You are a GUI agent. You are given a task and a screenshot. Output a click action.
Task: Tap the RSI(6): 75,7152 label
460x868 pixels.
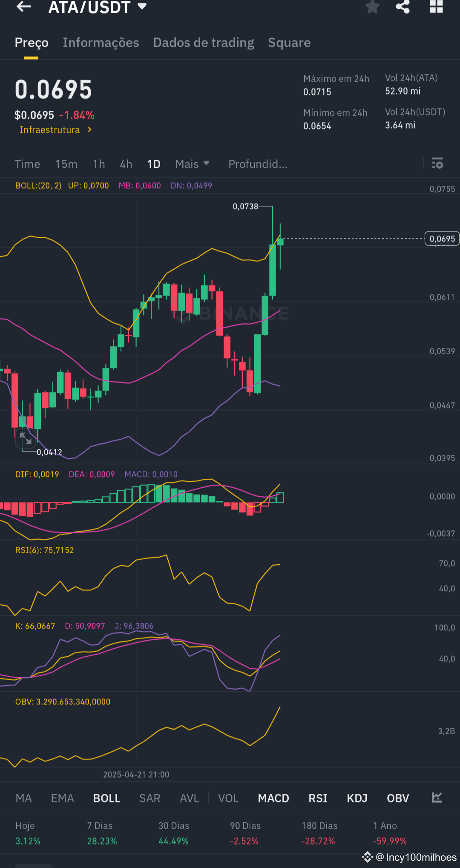pyautogui.click(x=45, y=550)
